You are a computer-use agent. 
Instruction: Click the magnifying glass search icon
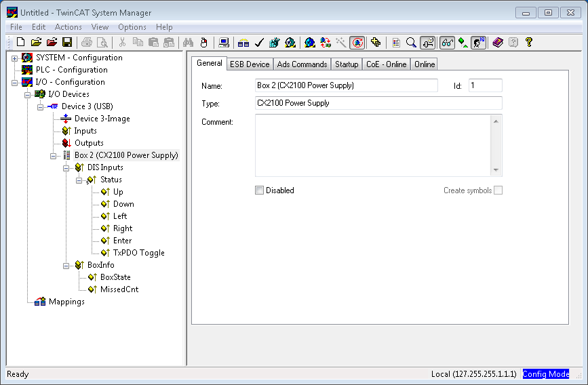[411, 42]
